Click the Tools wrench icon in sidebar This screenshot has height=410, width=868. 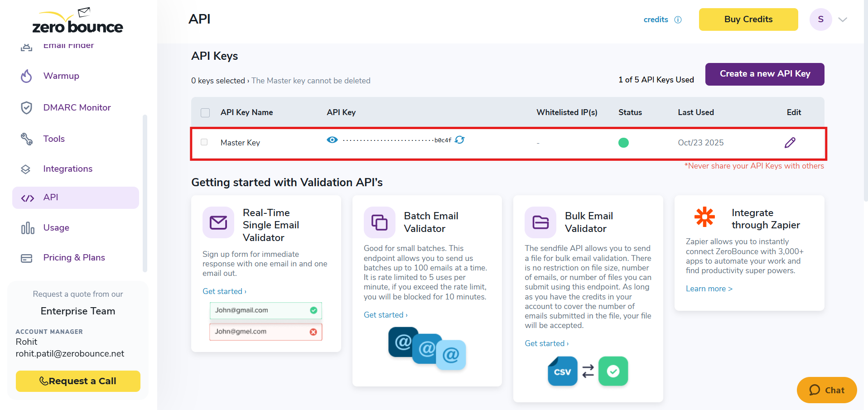pyautogui.click(x=26, y=139)
